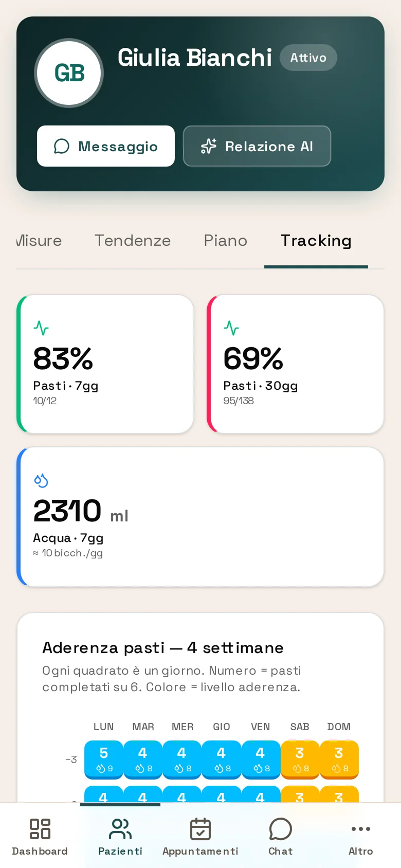Select the partially visible Misure tab

[39, 241]
